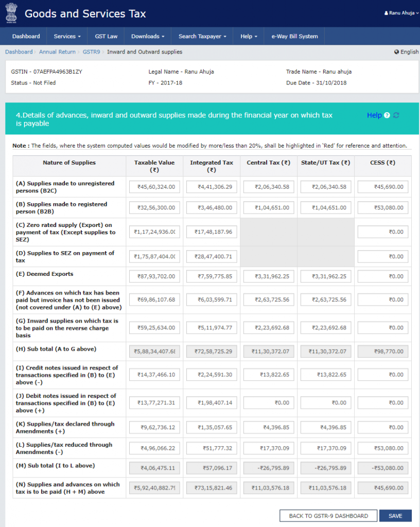The width and height of the screenshot is (420, 527).
Task: Click the globe icon for English language
Action: [x=397, y=52]
